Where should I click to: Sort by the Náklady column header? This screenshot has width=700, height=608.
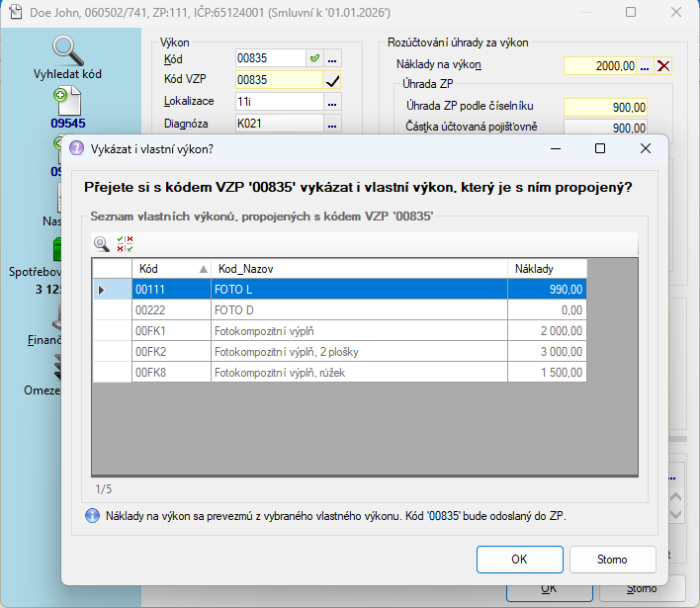(x=547, y=269)
